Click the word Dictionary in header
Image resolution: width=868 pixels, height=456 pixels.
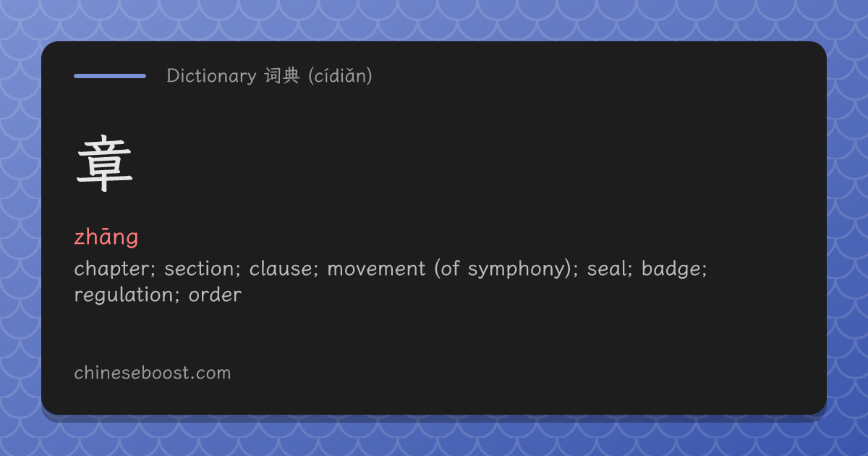point(211,76)
